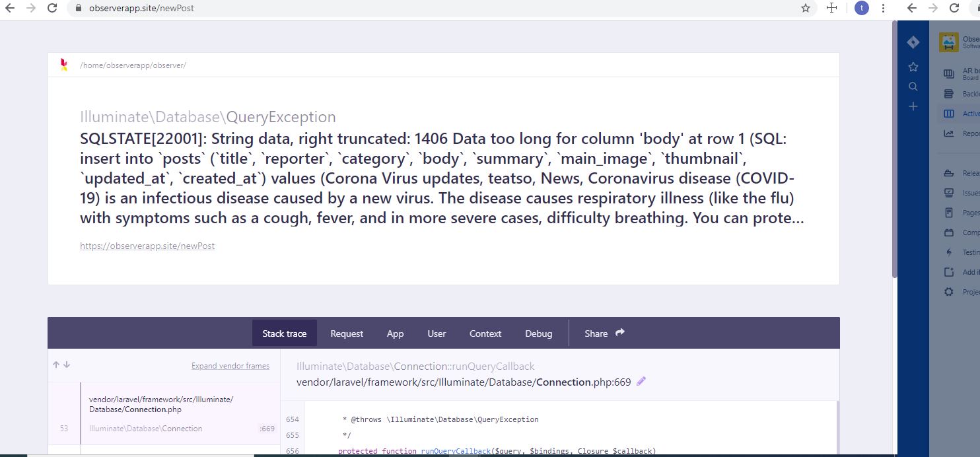Switch to the Request tab

point(347,334)
